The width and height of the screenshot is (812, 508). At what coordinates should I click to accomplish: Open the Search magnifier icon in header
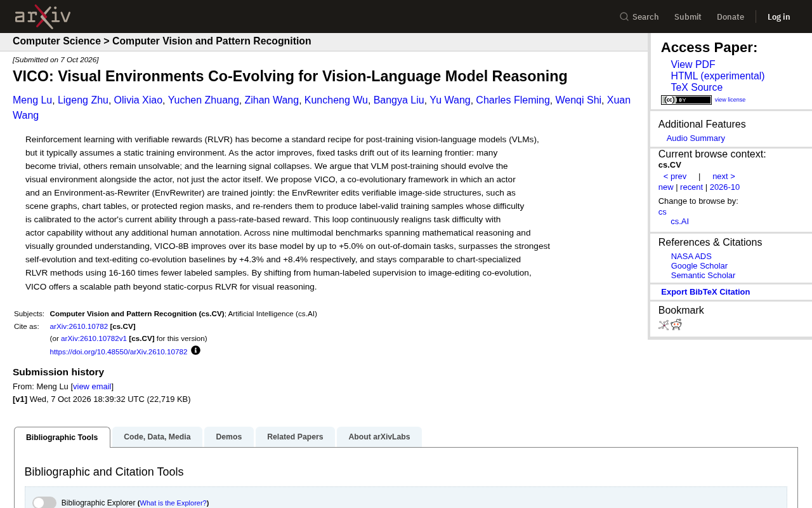[x=624, y=17]
